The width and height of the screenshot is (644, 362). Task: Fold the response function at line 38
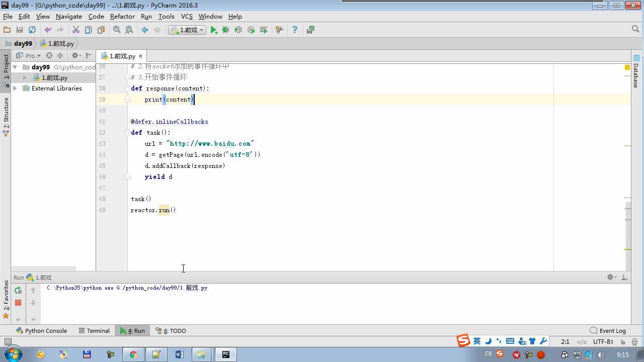(x=128, y=88)
